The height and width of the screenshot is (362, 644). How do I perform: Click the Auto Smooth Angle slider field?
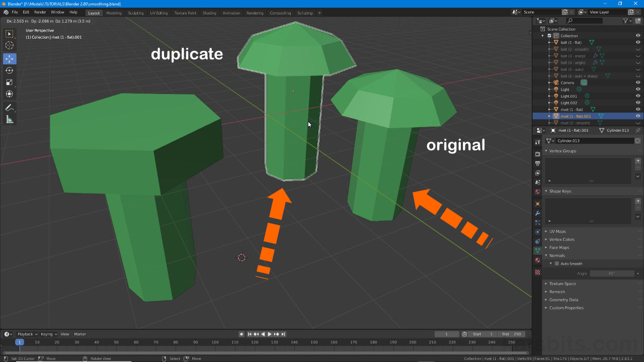point(612,274)
